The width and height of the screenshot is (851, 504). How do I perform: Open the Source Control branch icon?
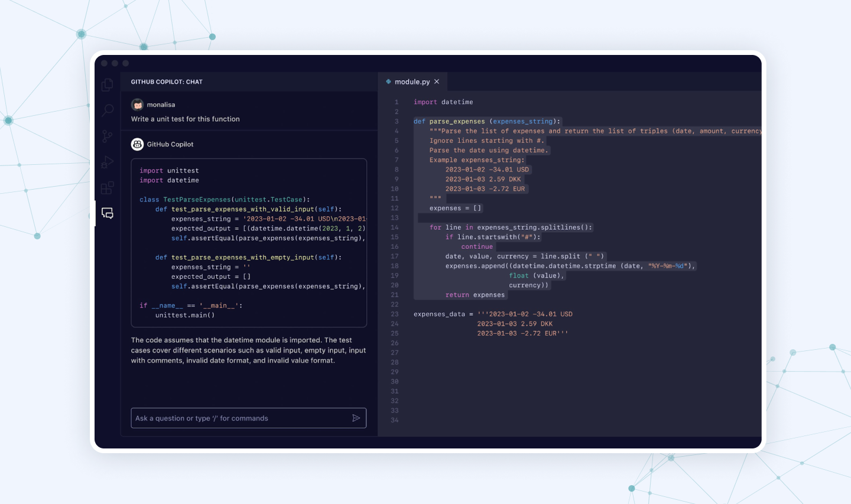click(x=107, y=136)
